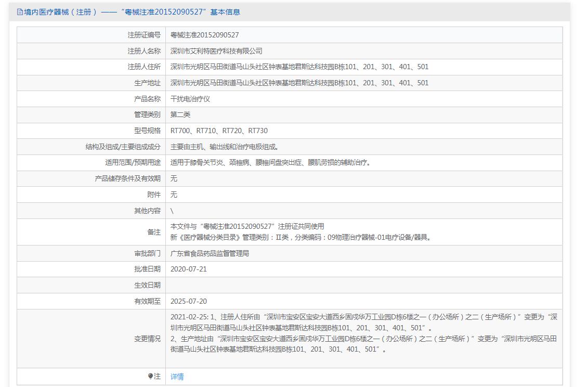This screenshot has width=588, height=387.
Task: Select remark line 新《医疗器械分类目录》管理类别
Action: tap(302, 237)
